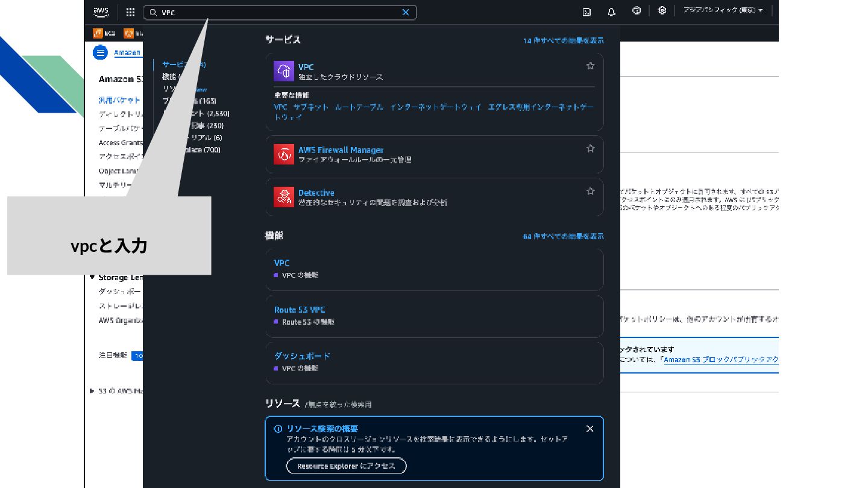The image size is (868, 488).
Task: Click the VPC link under 主要な機能
Action: click(x=280, y=107)
